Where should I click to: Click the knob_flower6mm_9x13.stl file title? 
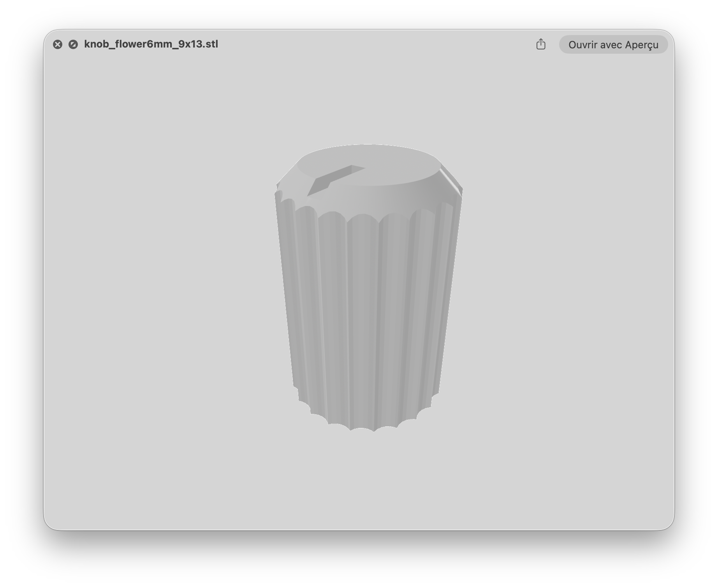(151, 44)
